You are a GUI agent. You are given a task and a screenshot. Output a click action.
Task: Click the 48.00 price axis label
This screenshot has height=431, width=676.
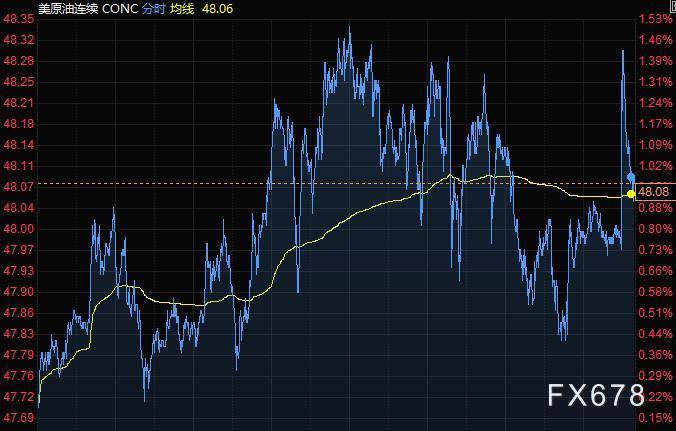click(20, 229)
